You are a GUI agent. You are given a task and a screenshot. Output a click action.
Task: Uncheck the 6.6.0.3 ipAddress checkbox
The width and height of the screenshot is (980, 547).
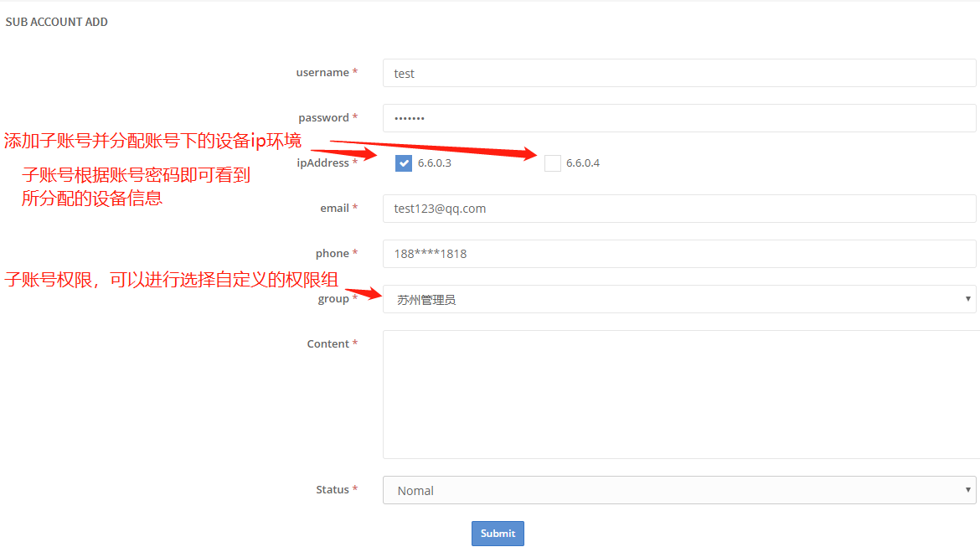(x=404, y=163)
